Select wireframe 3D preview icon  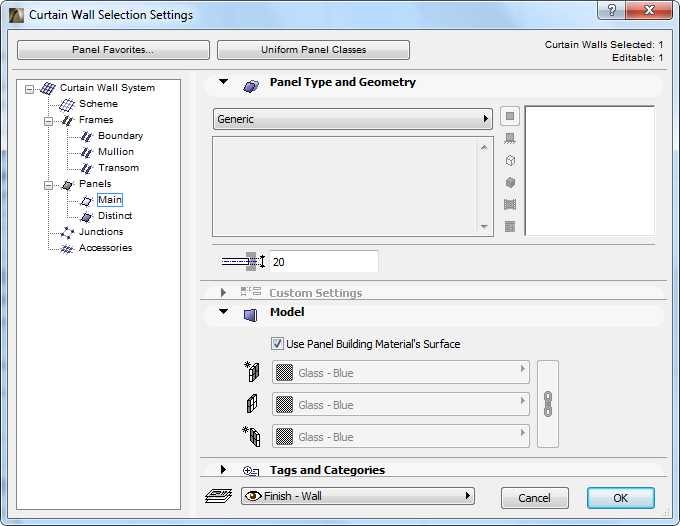(510, 160)
